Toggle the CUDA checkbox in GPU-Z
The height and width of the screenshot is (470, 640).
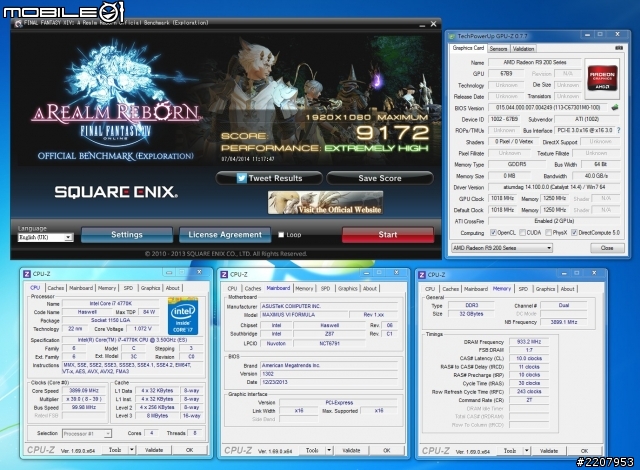pyautogui.click(x=522, y=233)
